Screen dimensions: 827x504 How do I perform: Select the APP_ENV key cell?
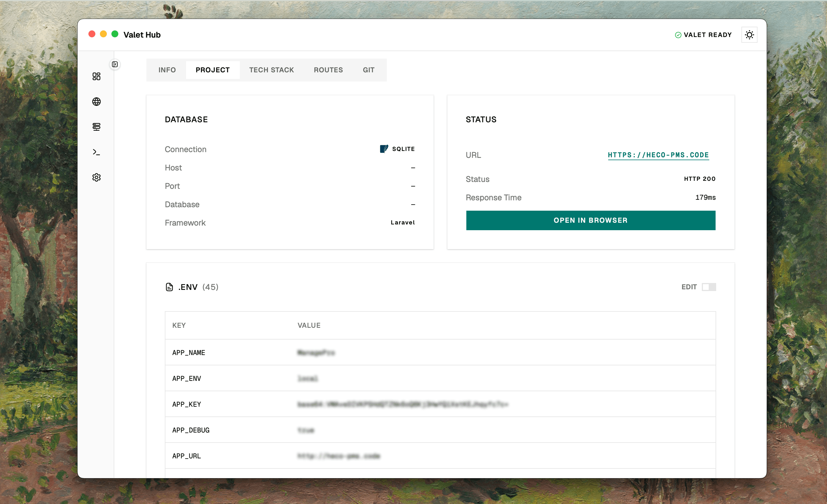coord(187,378)
